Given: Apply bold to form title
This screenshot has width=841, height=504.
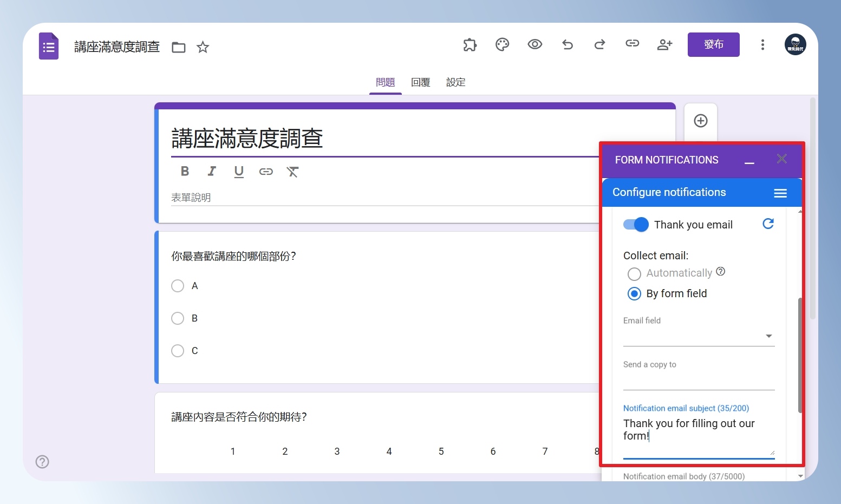Looking at the screenshot, I should 185,172.
